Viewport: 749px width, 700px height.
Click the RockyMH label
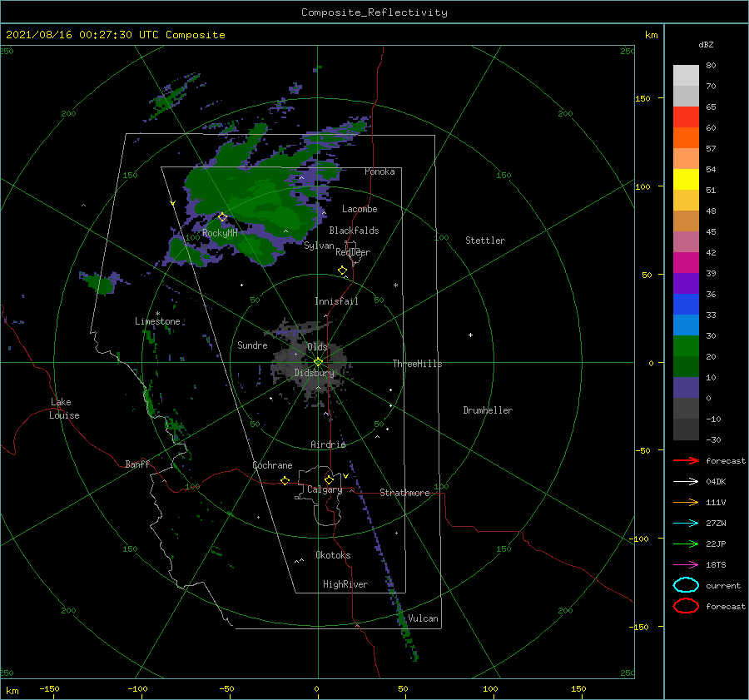click(x=220, y=233)
